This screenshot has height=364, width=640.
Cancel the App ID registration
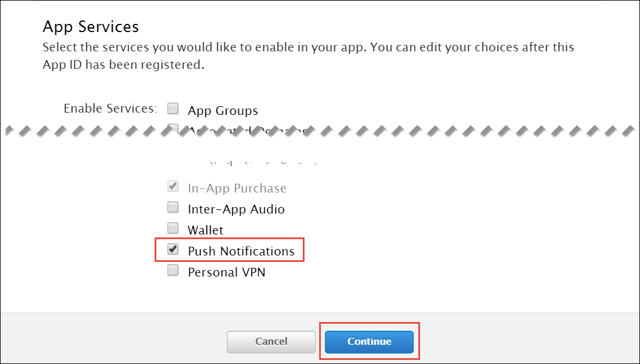pyautogui.click(x=271, y=342)
